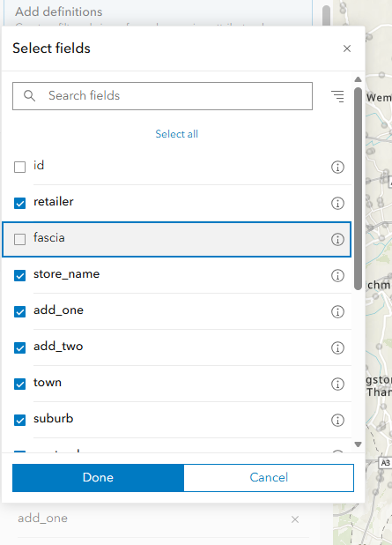Show info for the fascia field
The image size is (392, 545).
tap(337, 240)
